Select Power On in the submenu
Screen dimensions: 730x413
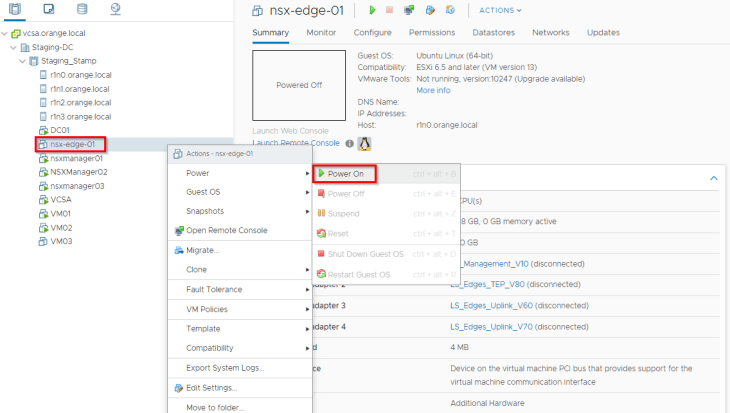[346, 174]
